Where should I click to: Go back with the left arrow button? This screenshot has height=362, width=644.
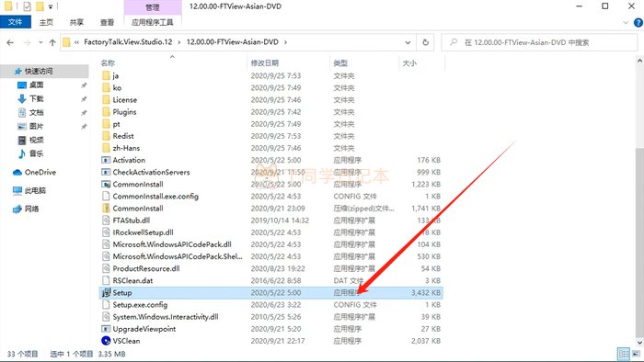pyautogui.click(x=10, y=42)
